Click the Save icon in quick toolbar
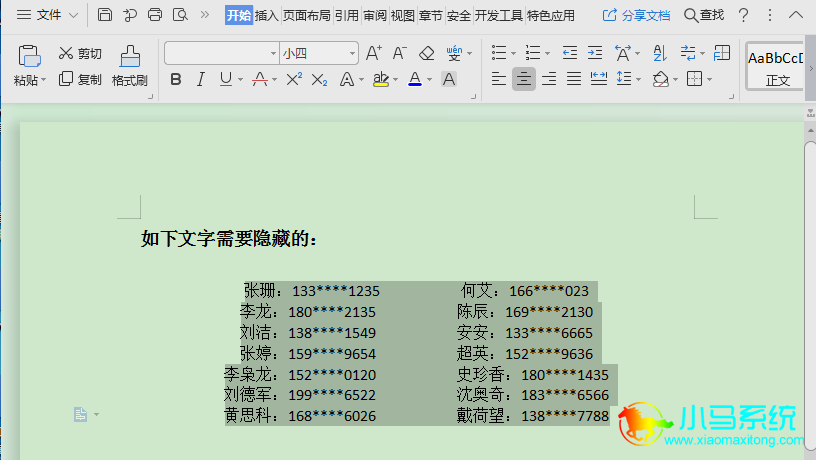816x460 pixels. click(x=105, y=15)
